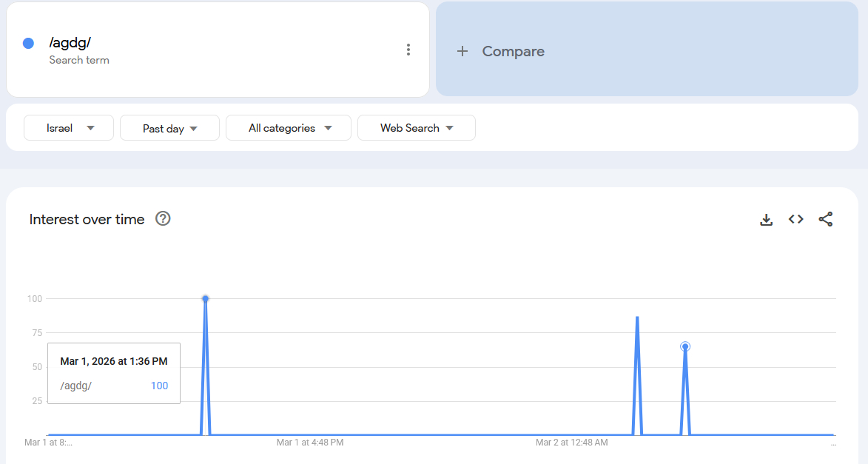Open the All categories dropdown
This screenshot has width=868, height=464.
click(289, 128)
